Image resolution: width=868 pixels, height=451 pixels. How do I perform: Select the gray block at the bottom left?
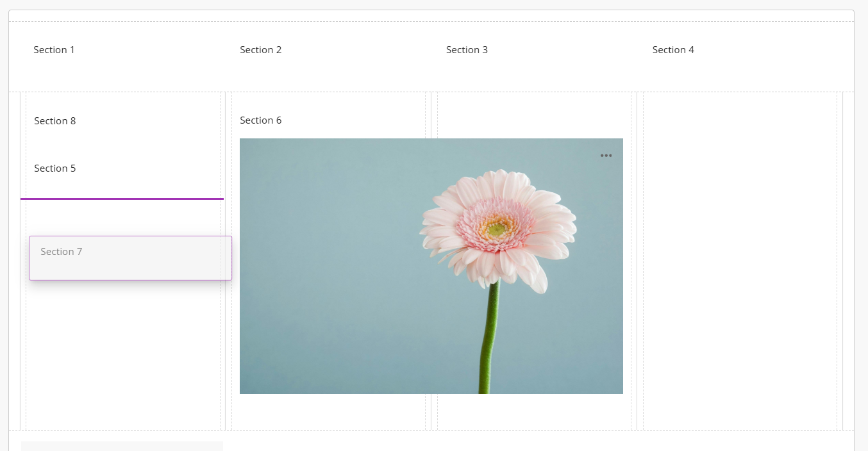[x=122, y=446]
